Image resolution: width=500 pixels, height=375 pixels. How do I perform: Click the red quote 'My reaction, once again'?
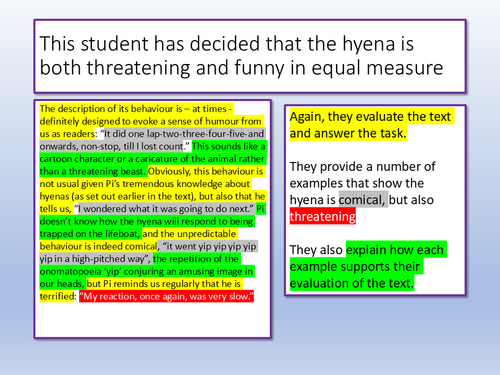tap(166, 296)
